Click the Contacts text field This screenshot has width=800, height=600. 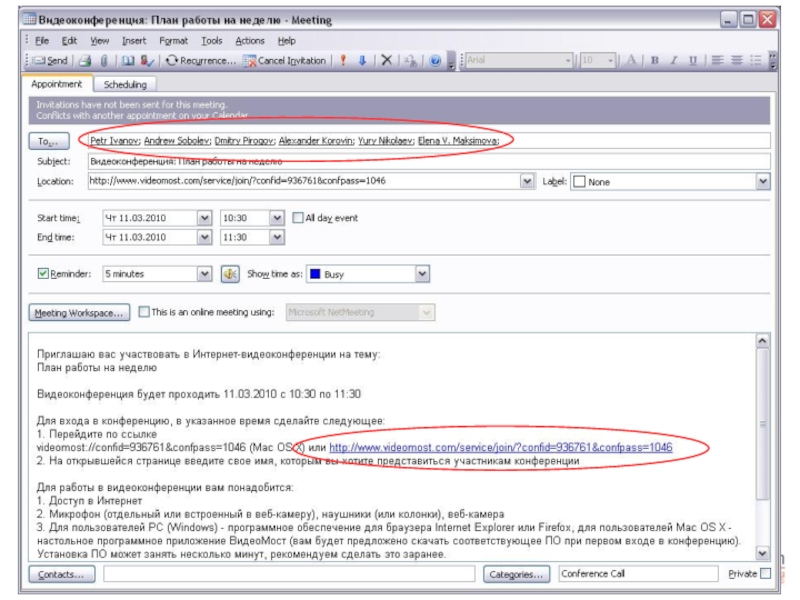coord(289,574)
